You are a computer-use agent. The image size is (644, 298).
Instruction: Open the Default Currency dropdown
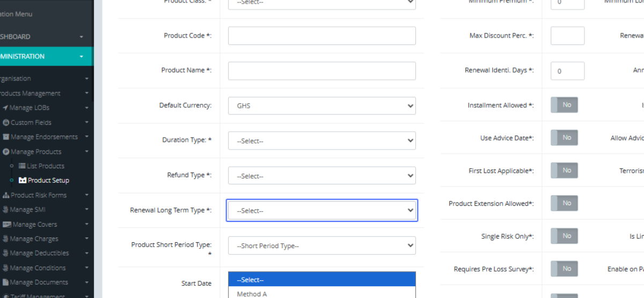[x=321, y=106]
